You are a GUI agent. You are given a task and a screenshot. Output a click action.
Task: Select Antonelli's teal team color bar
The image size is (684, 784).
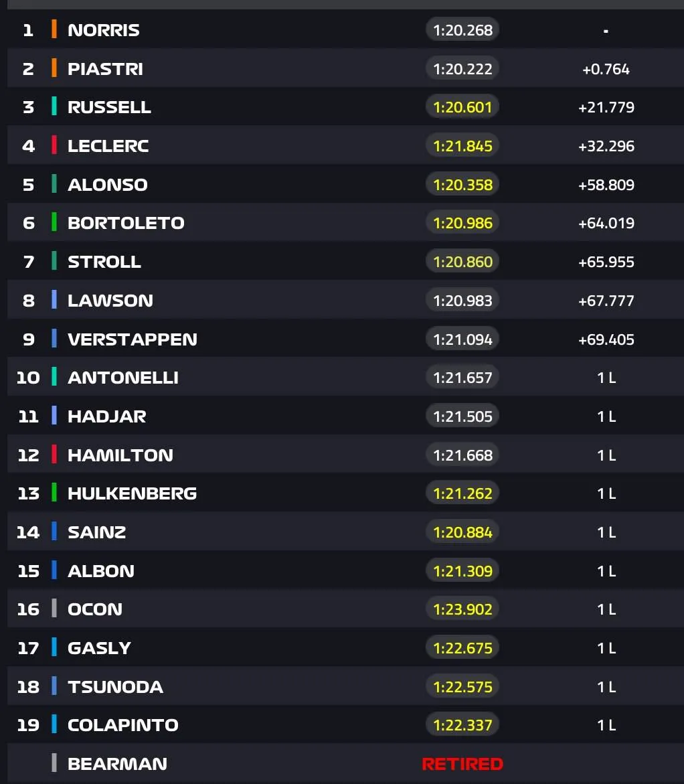tap(54, 377)
